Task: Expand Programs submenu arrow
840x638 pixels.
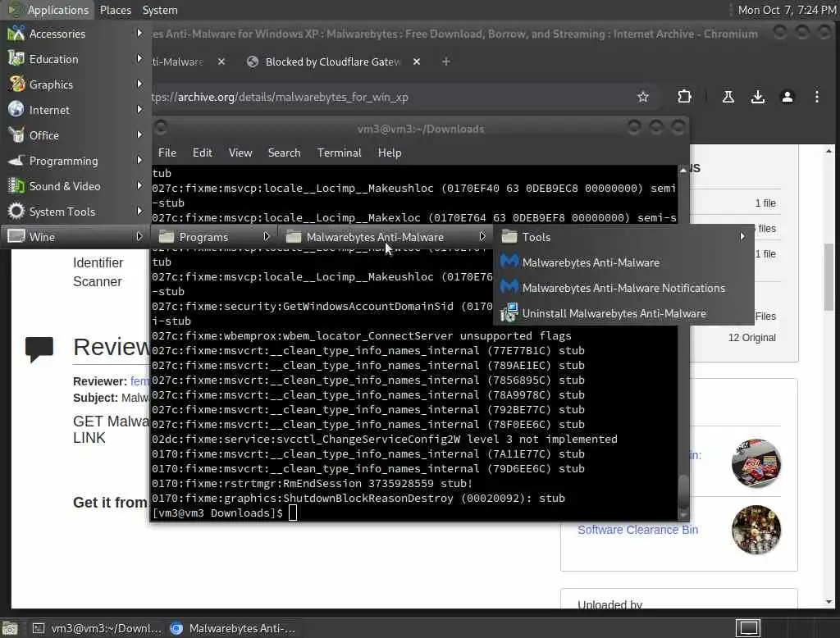Action: (267, 236)
